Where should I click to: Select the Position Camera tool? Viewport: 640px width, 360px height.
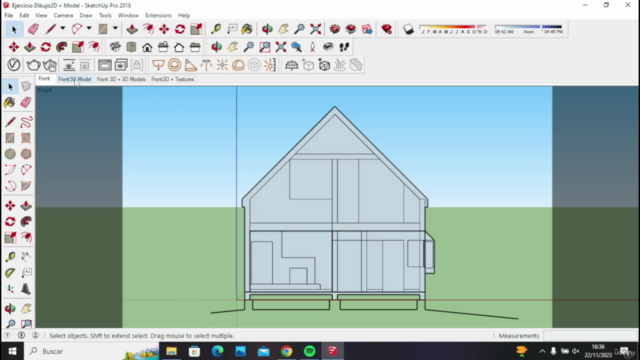[312, 47]
